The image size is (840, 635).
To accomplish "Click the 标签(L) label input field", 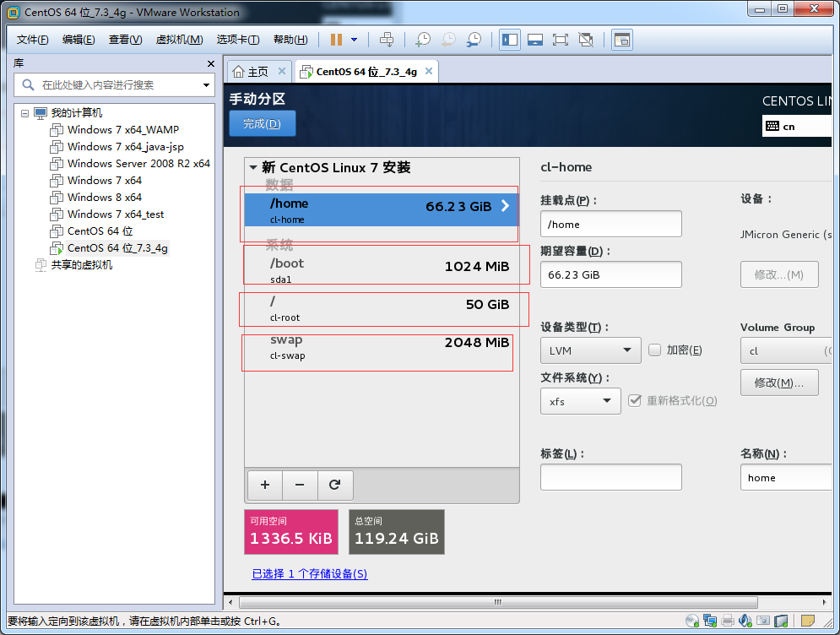I will point(610,477).
